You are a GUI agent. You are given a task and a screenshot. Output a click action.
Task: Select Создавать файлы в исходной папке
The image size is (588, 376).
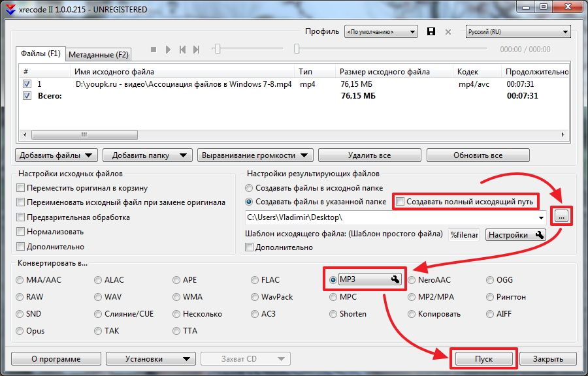click(249, 187)
